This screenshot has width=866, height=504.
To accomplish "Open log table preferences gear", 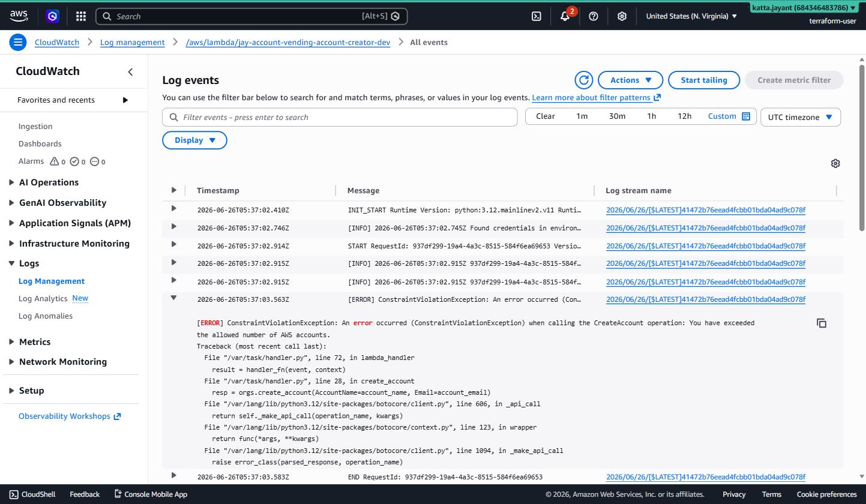I will coord(835,163).
